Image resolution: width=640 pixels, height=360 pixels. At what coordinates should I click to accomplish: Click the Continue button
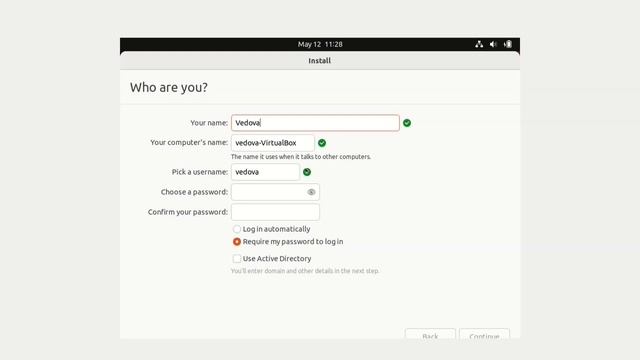pos(484,333)
